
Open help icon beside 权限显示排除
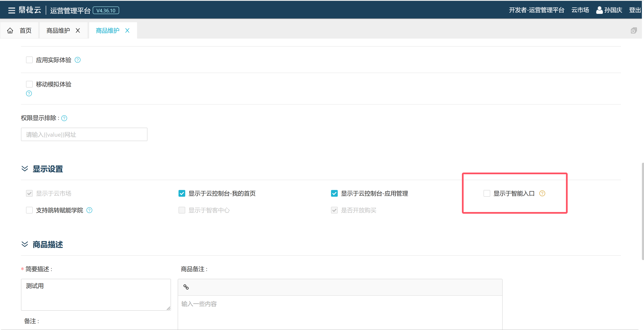[64, 118]
